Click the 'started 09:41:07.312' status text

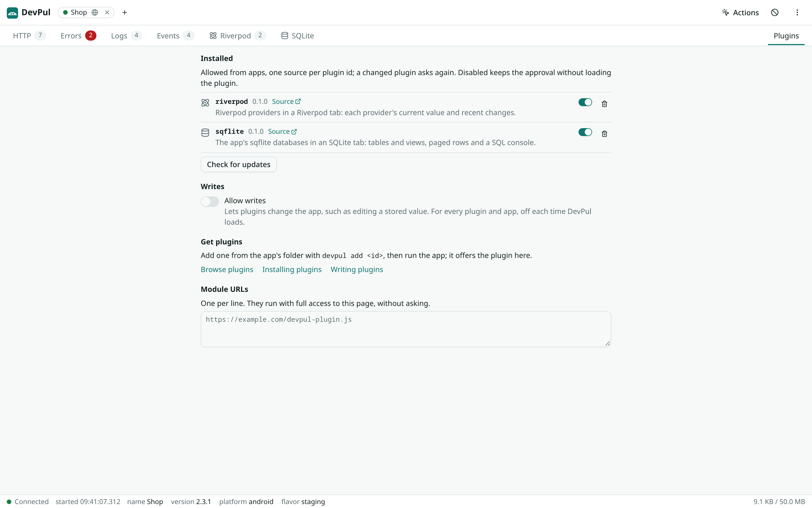coord(88,502)
